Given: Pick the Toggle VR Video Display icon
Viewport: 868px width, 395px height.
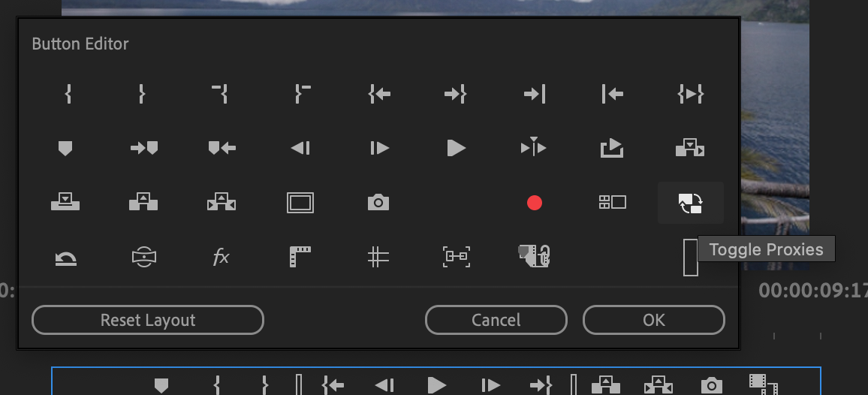Looking at the screenshot, I should [x=144, y=257].
